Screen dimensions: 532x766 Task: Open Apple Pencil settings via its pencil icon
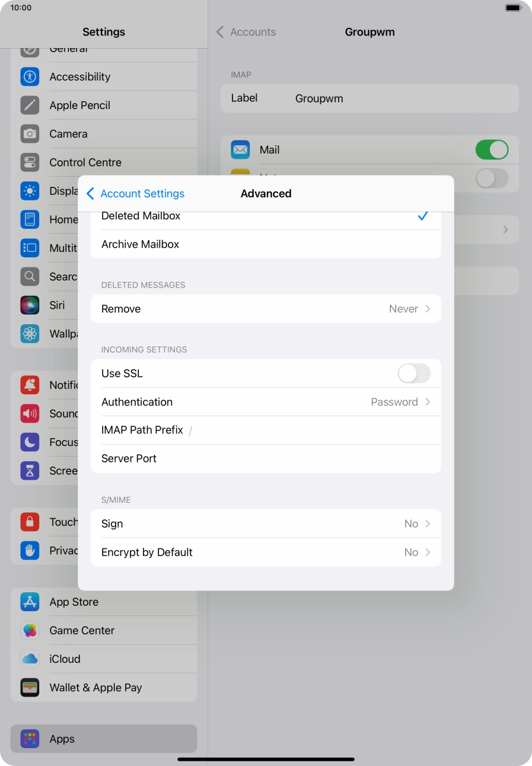pyautogui.click(x=30, y=105)
